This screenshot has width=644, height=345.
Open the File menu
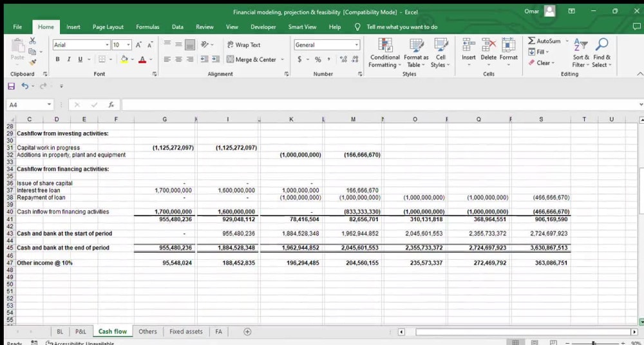point(17,26)
